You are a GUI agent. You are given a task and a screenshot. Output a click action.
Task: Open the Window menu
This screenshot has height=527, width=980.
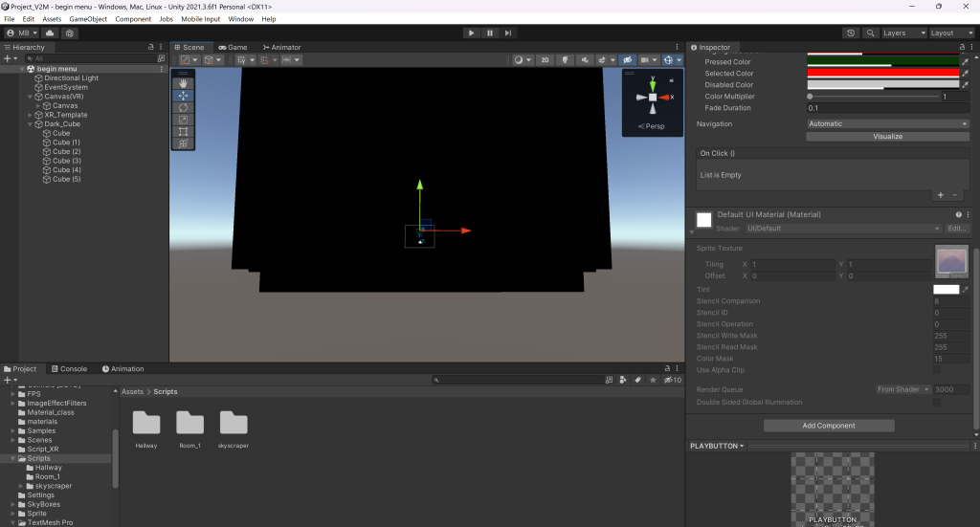click(x=240, y=19)
